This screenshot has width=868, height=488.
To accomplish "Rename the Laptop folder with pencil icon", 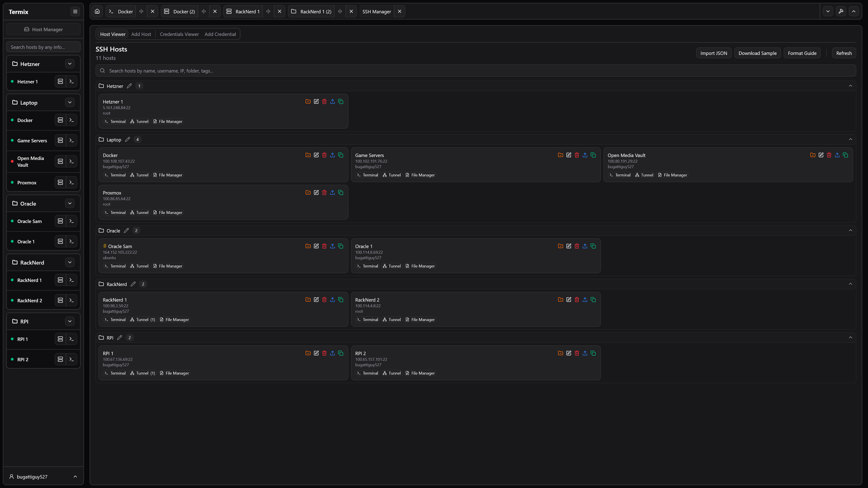I will [127, 139].
